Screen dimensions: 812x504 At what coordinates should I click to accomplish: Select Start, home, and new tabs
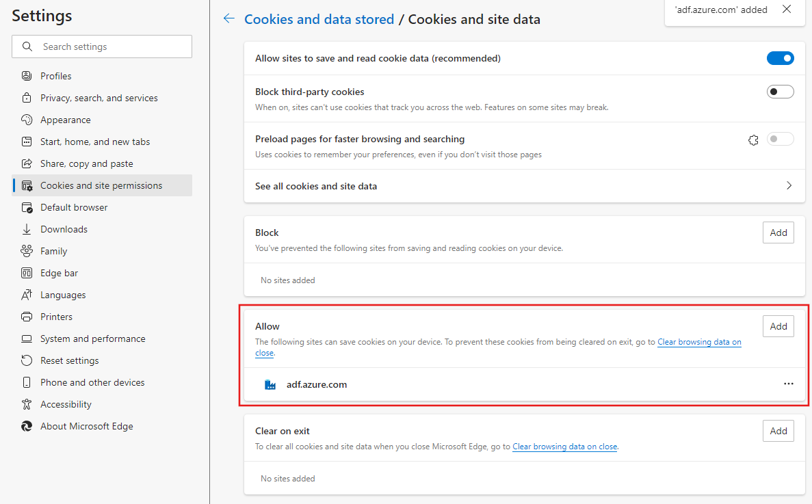(95, 142)
